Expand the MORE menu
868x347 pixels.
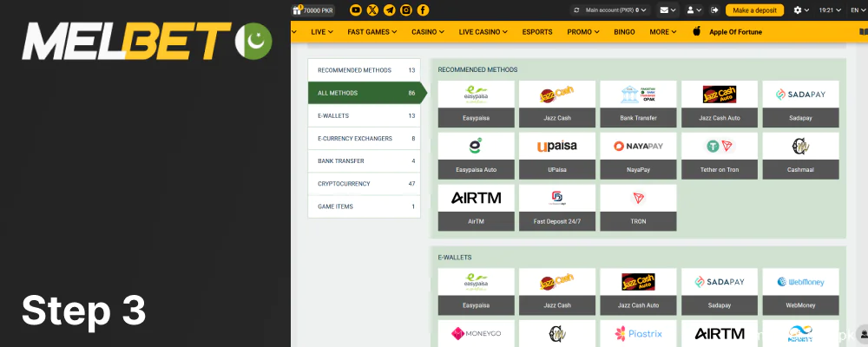tap(662, 32)
